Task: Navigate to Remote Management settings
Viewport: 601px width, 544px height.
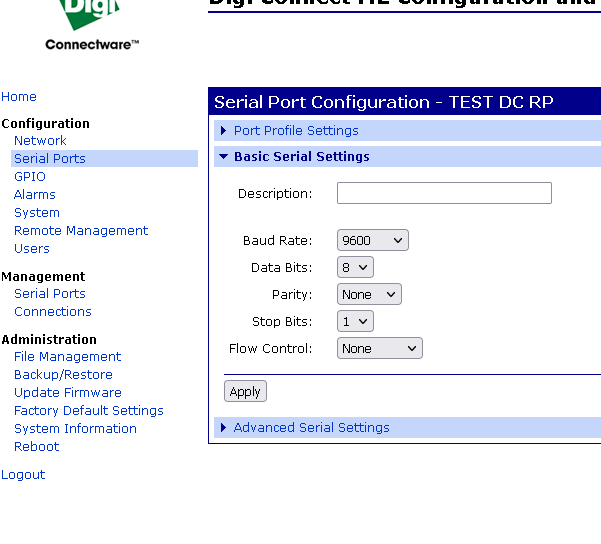Action: click(81, 231)
